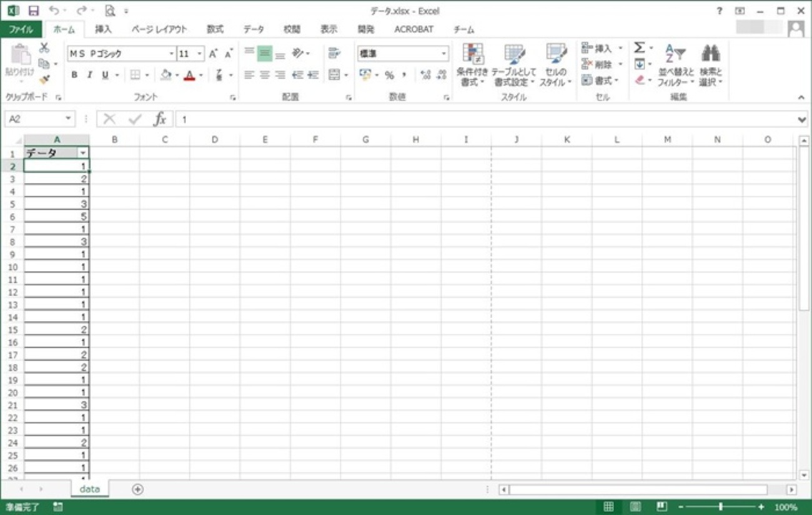The width and height of the screenshot is (812, 515).
Task: Switch to Page Layout view in status bar
Action: coord(635,507)
